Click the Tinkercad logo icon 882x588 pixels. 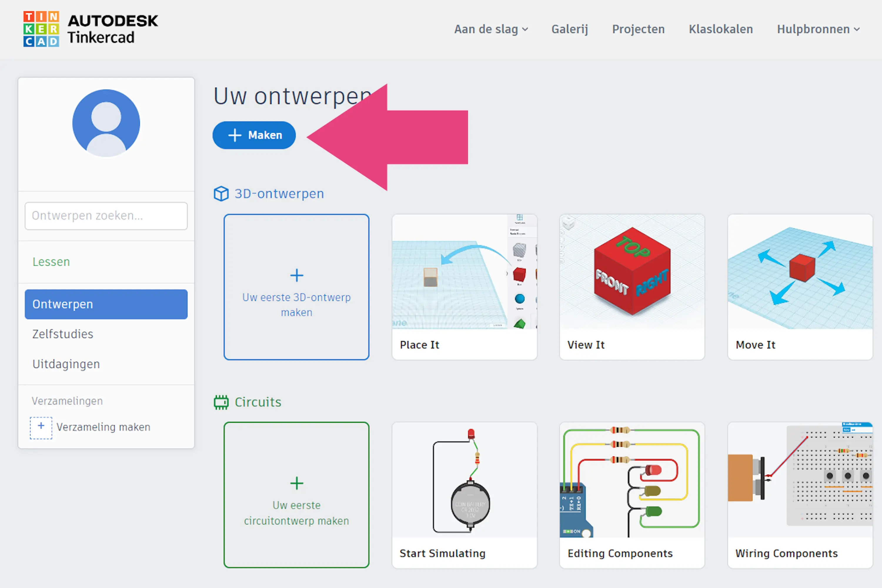(41, 29)
